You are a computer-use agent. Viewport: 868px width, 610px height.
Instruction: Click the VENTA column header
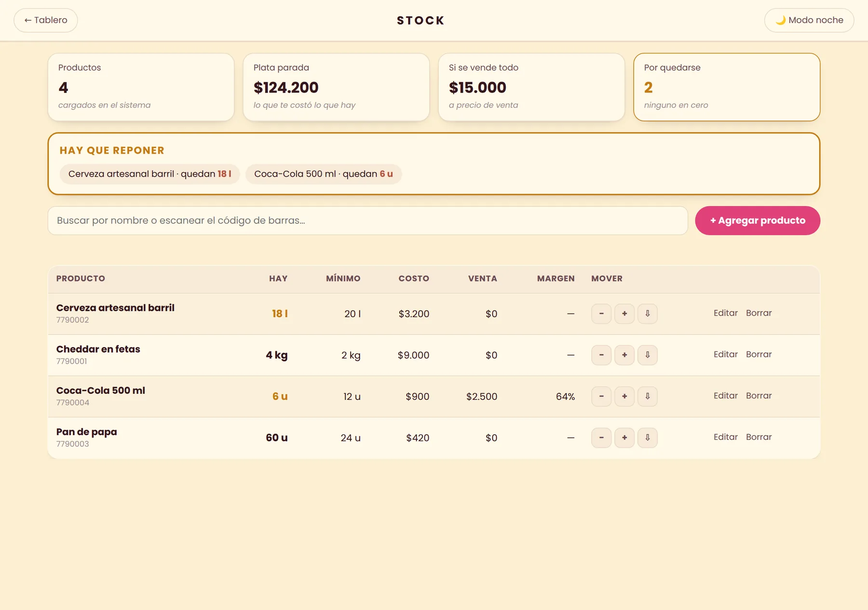click(483, 278)
